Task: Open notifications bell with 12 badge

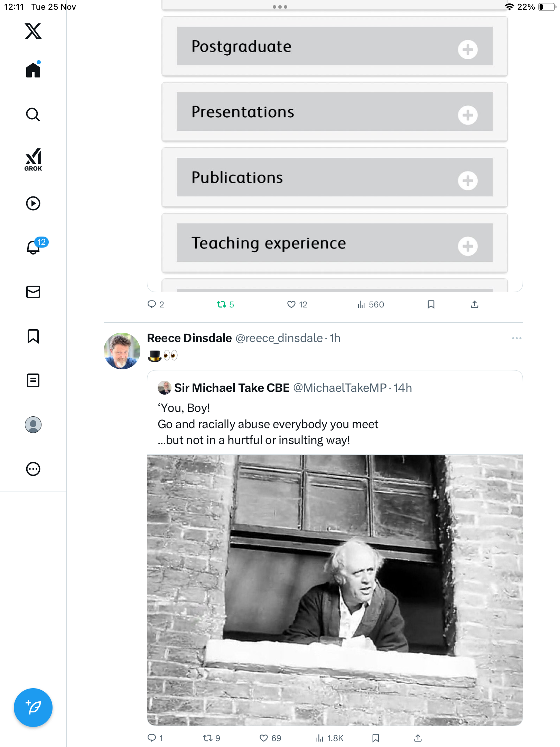Action: pos(34,247)
